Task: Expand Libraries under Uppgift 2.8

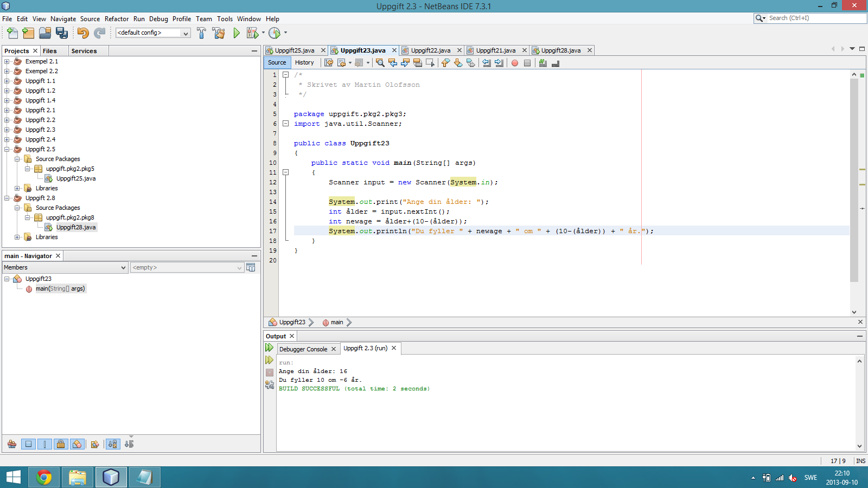Action: point(17,237)
